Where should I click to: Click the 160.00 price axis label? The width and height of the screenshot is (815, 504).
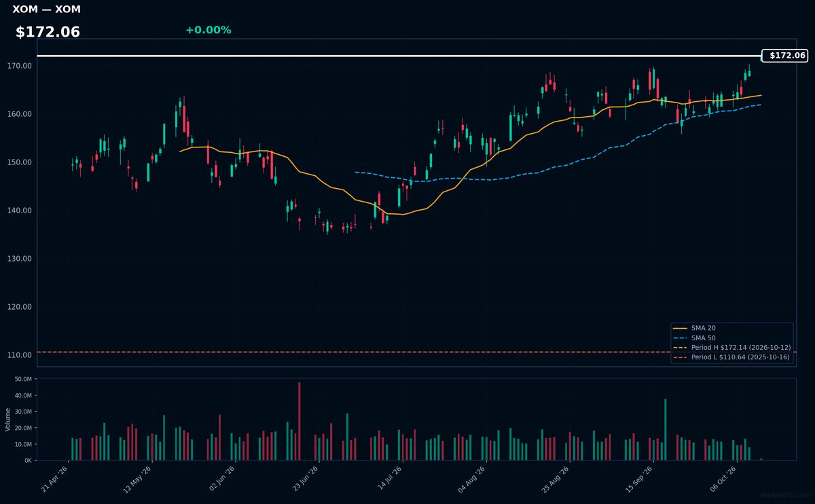[x=20, y=114]
